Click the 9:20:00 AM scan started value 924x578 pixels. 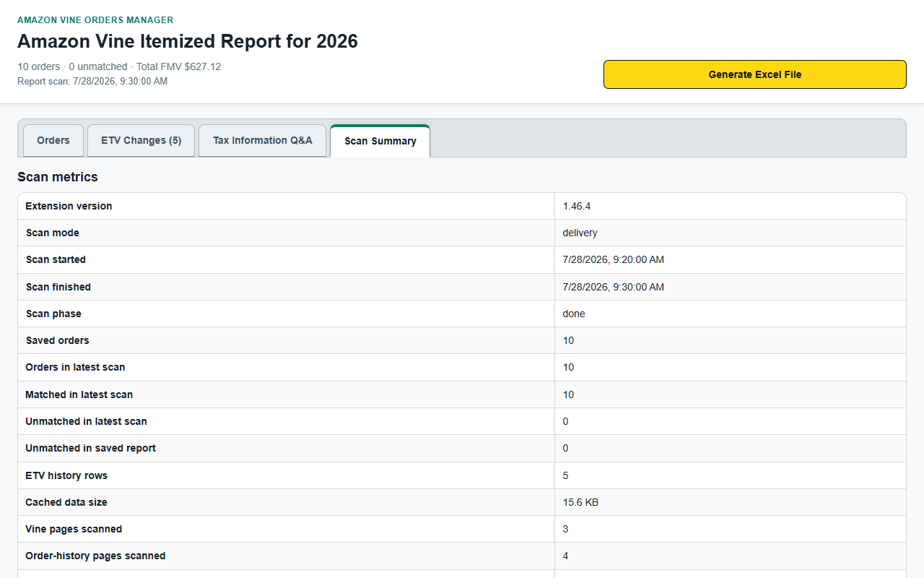coord(614,259)
